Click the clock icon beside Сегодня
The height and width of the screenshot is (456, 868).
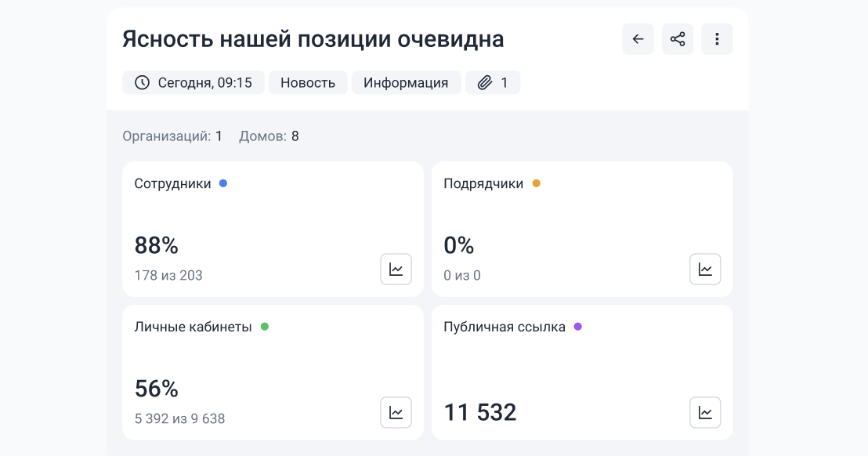(143, 82)
